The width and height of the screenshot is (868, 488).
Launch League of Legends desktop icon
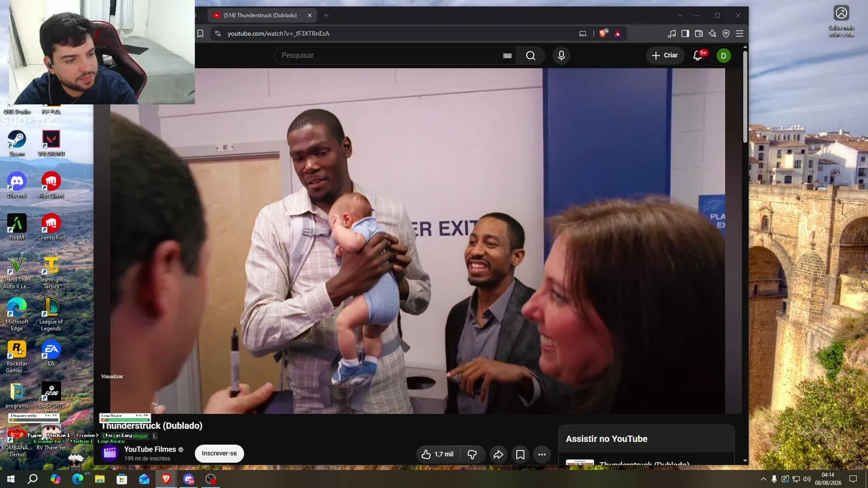[x=51, y=314]
